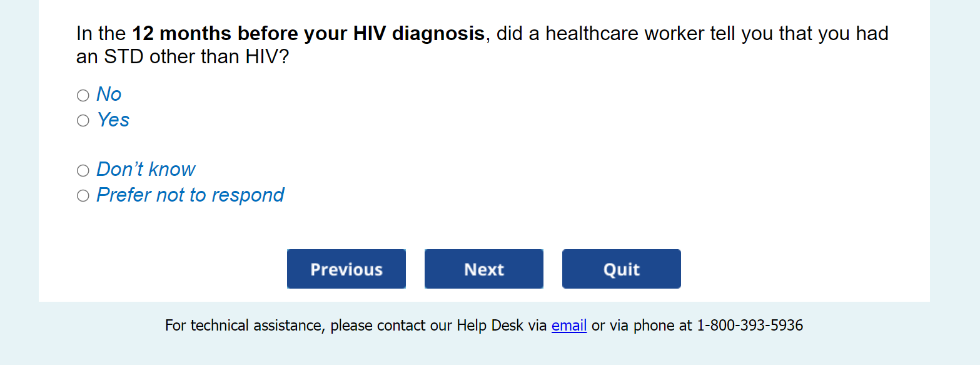
Task: Click the "did a healthcare worker tell you" text
Action: pos(638,34)
